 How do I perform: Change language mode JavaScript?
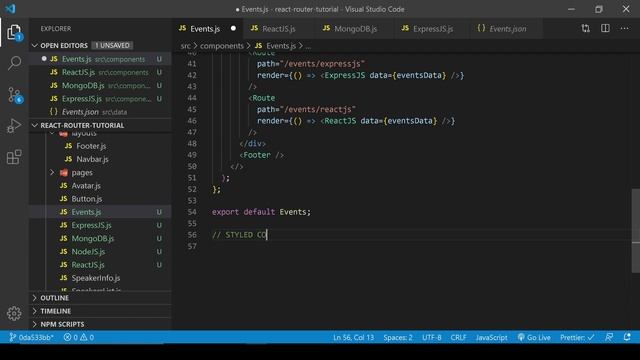pos(491,338)
